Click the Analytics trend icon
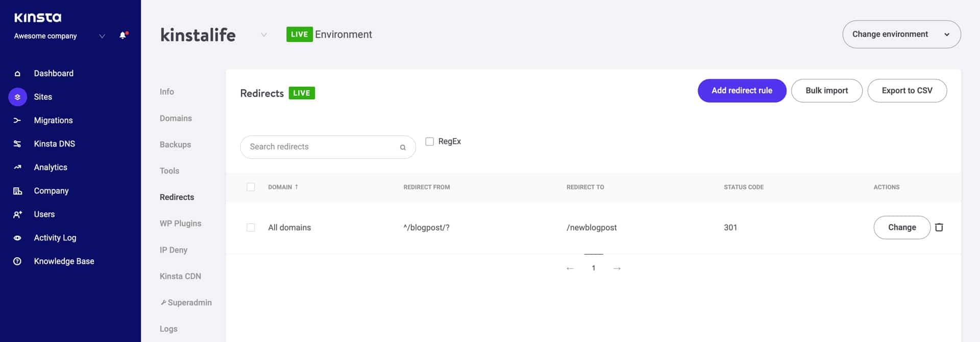The width and height of the screenshot is (980, 342). (17, 167)
